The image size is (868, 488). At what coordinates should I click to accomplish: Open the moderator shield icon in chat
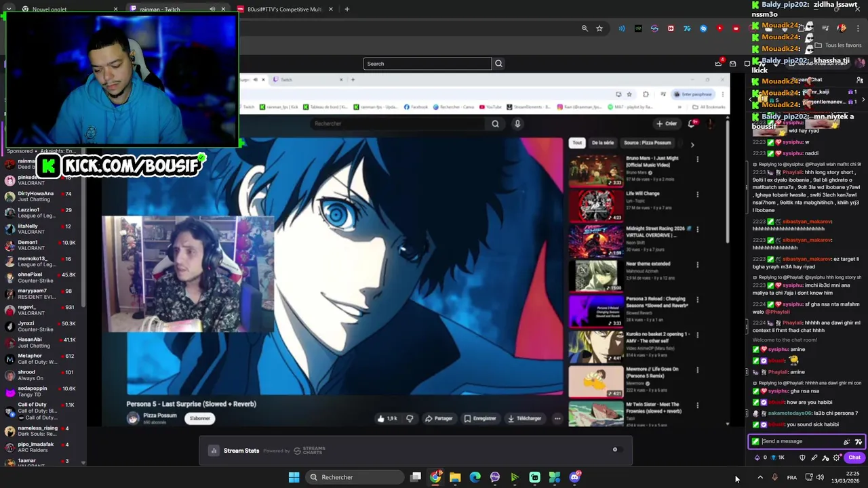[802, 457]
